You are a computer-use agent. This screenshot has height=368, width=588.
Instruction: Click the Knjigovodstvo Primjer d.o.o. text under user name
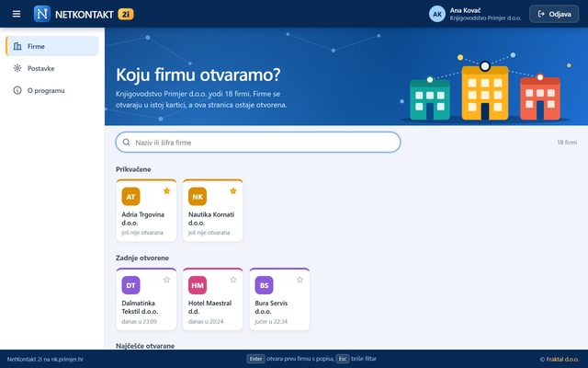[486, 17]
